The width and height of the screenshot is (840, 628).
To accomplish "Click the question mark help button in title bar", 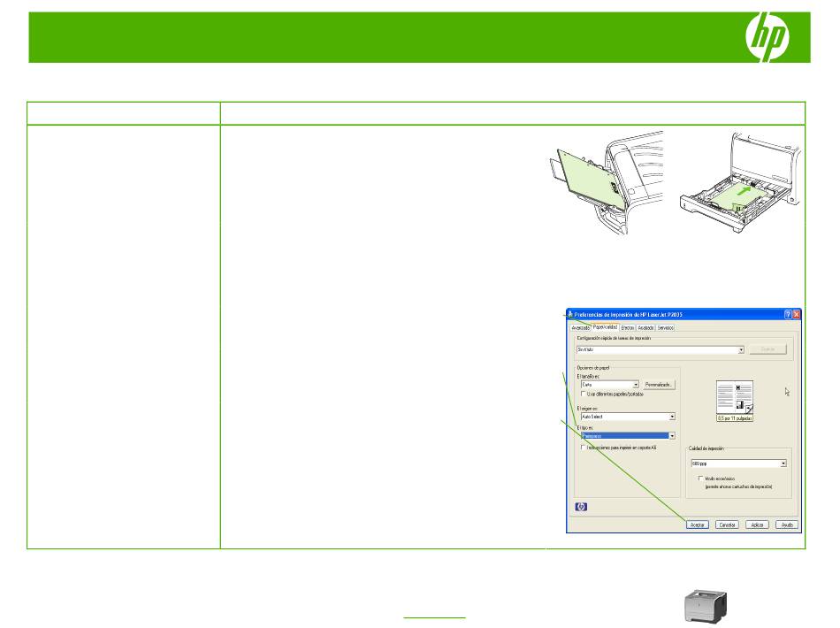I will pyautogui.click(x=786, y=314).
